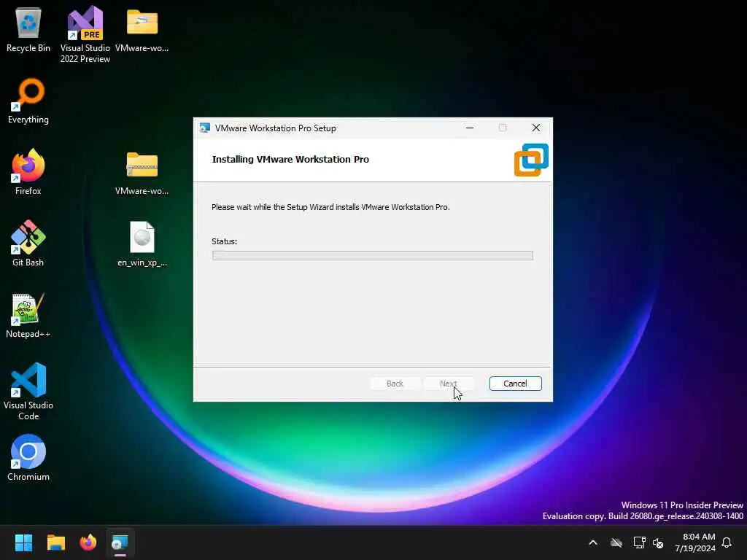The image size is (747, 560).
Task: Select the Chromium desktop shortcut
Action: (x=28, y=458)
